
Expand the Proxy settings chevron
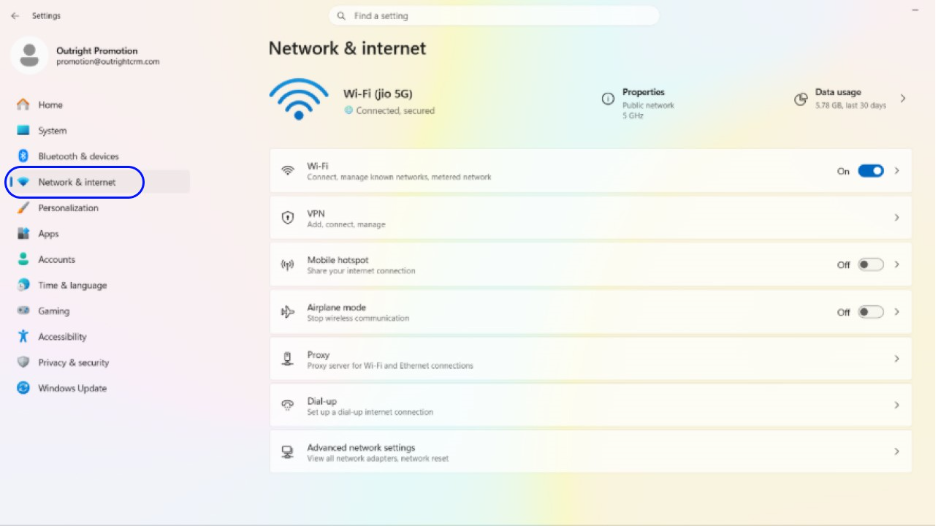pyautogui.click(x=897, y=359)
